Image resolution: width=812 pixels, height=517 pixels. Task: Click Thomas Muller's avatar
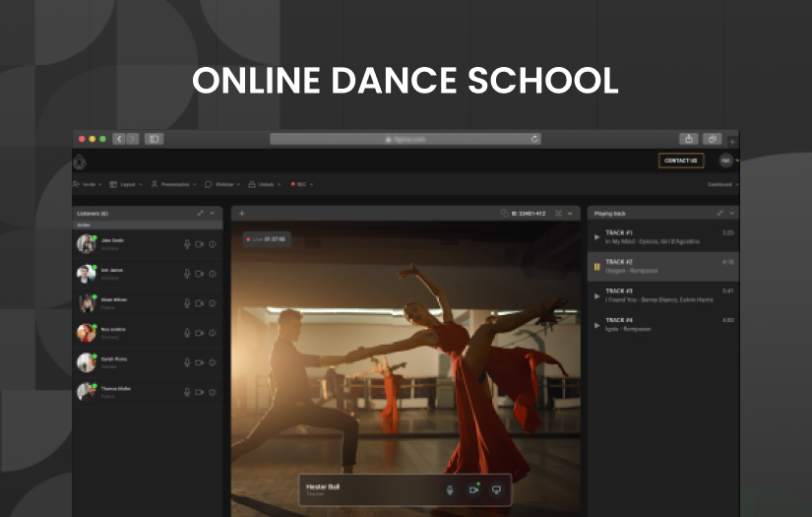click(87, 392)
